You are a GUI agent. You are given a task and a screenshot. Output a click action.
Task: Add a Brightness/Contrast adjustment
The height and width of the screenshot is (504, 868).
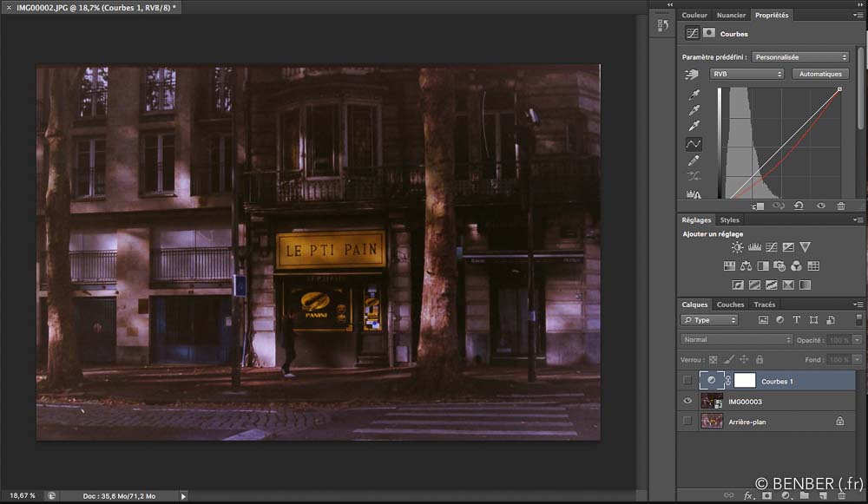[x=737, y=247]
